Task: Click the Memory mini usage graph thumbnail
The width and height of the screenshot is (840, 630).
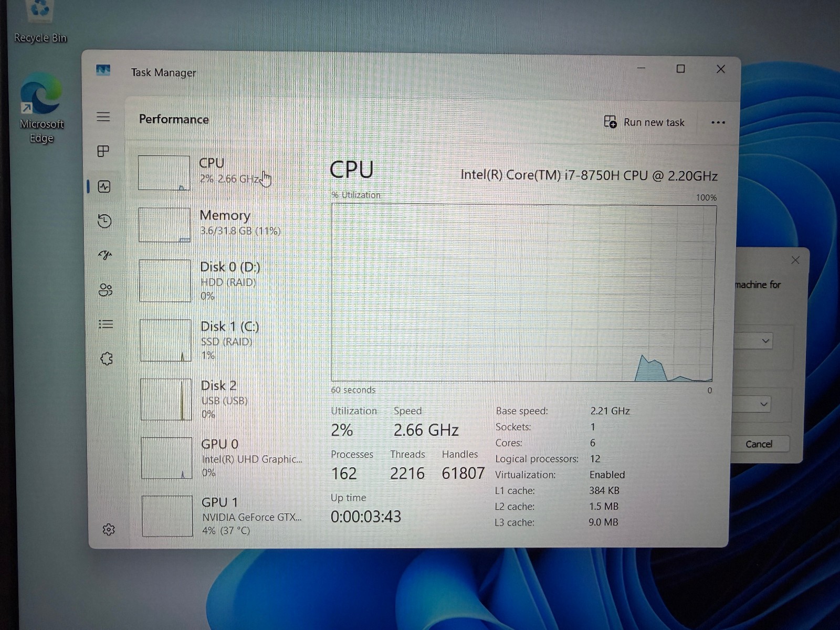Action: pyautogui.click(x=164, y=225)
